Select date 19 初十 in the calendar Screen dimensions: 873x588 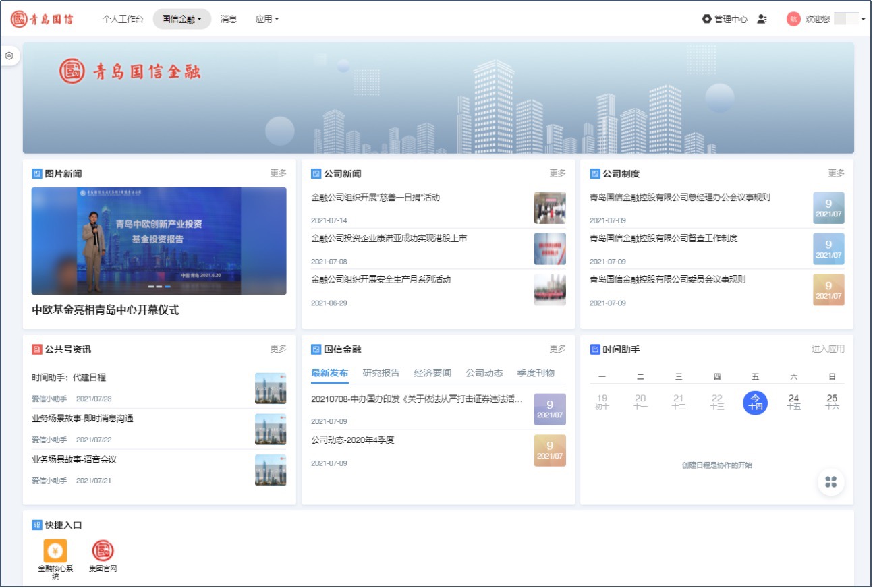pyautogui.click(x=602, y=403)
